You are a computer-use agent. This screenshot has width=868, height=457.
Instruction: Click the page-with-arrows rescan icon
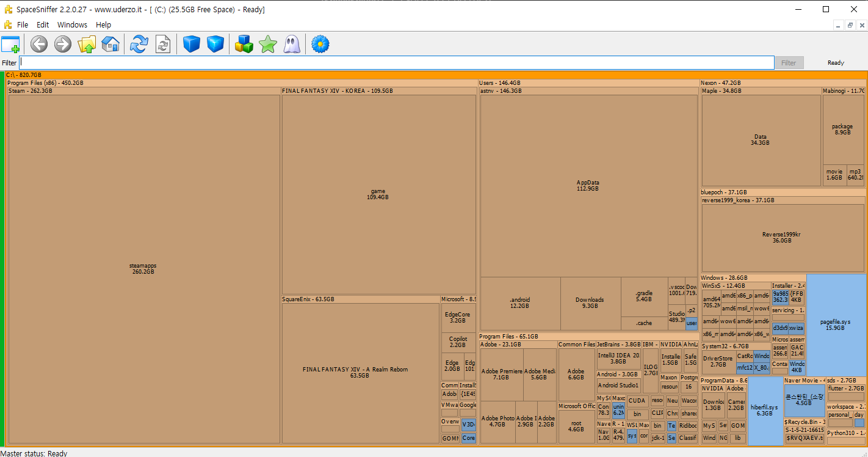pos(163,44)
